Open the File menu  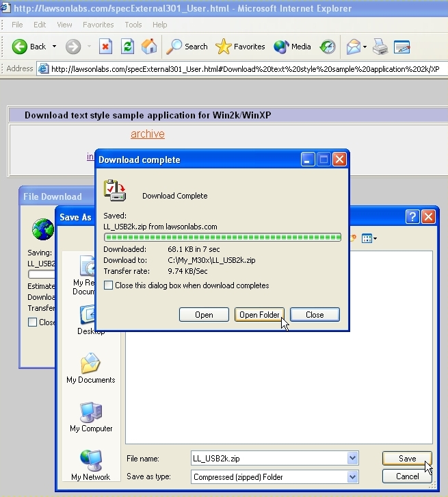[17, 25]
